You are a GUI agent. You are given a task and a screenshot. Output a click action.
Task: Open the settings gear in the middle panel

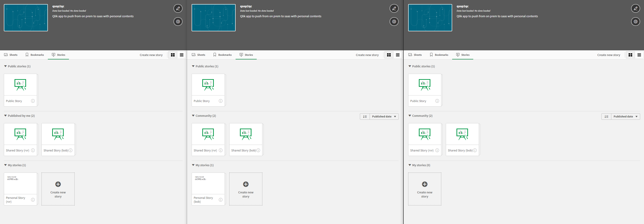pos(394,22)
